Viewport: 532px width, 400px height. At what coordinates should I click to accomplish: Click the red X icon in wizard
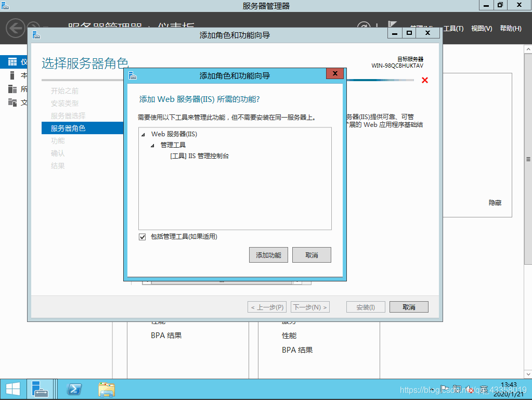pyautogui.click(x=425, y=81)
